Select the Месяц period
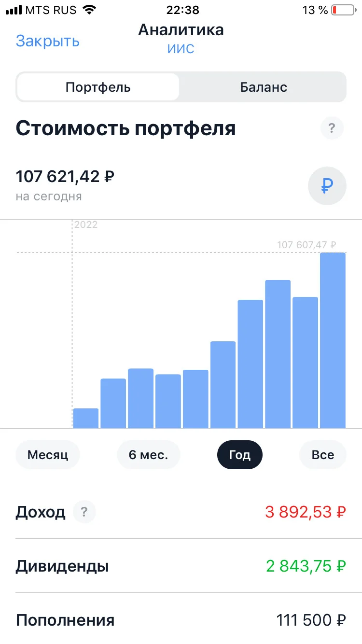 [47, 455]
